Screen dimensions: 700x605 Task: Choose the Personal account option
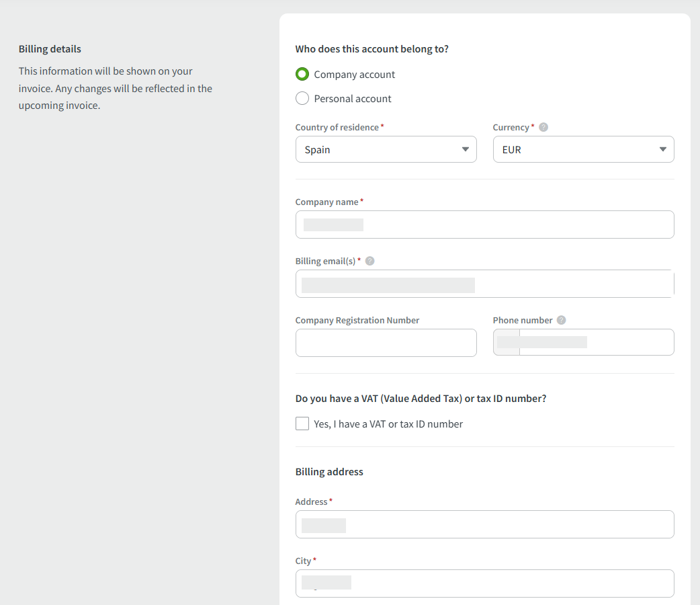[302, 99]
